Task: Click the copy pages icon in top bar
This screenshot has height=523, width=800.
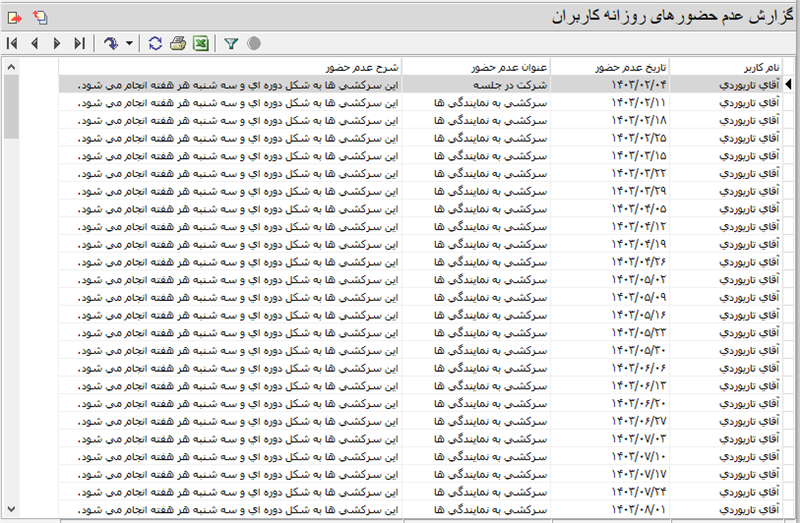Action: pos(39,17)
